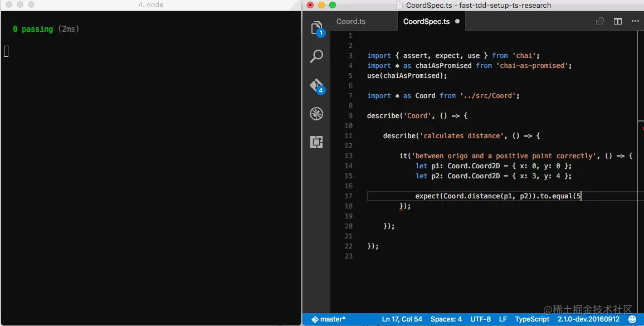The height and width of the screenshot is (326, 644).
Task: Click Ln 17, Col 54 in status bar
Action: point(402,319)
